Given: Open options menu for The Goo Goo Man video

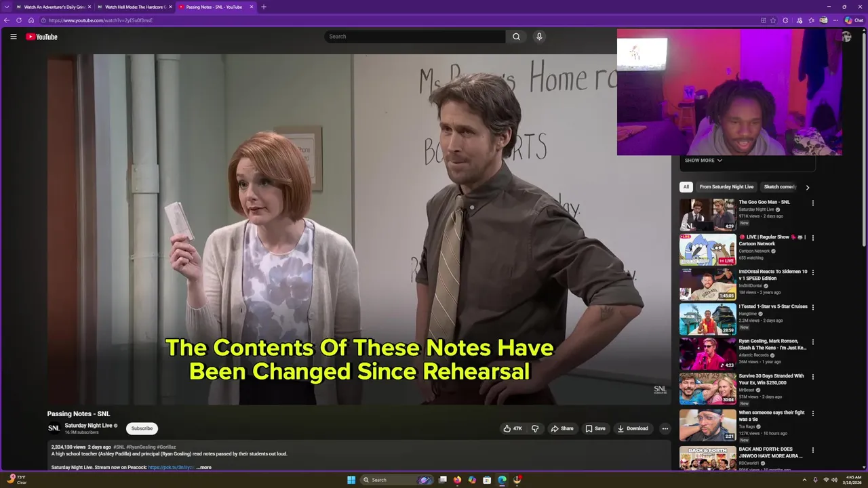Looking at the screenshot, I should (x=812, y=203).
